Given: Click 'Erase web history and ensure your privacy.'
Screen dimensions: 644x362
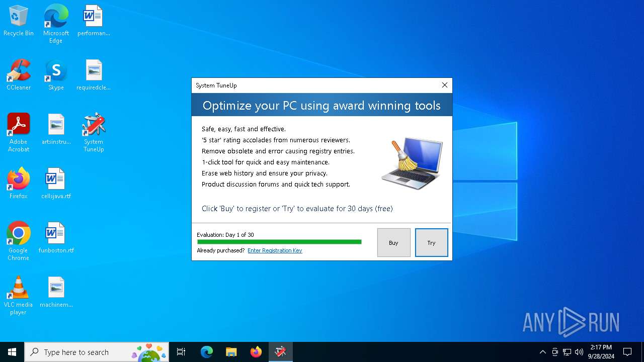Looking at the screenshot, I should [x=265, y=173].
